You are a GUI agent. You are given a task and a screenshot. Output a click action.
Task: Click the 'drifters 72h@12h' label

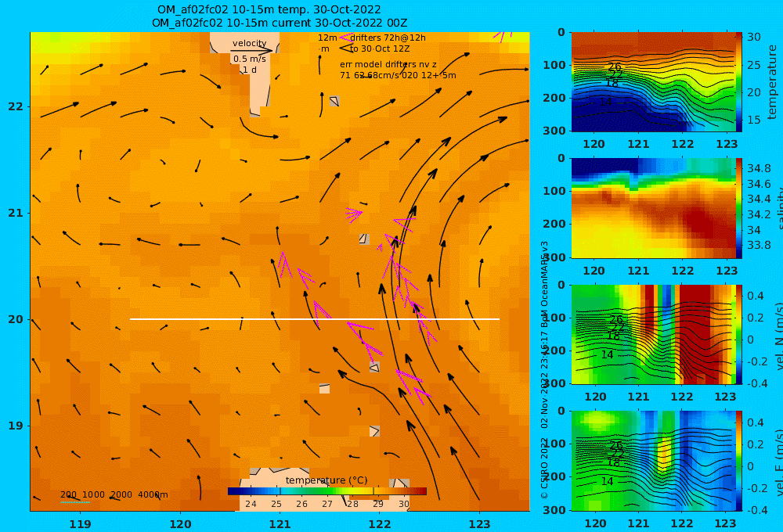(x=388, y=38)
